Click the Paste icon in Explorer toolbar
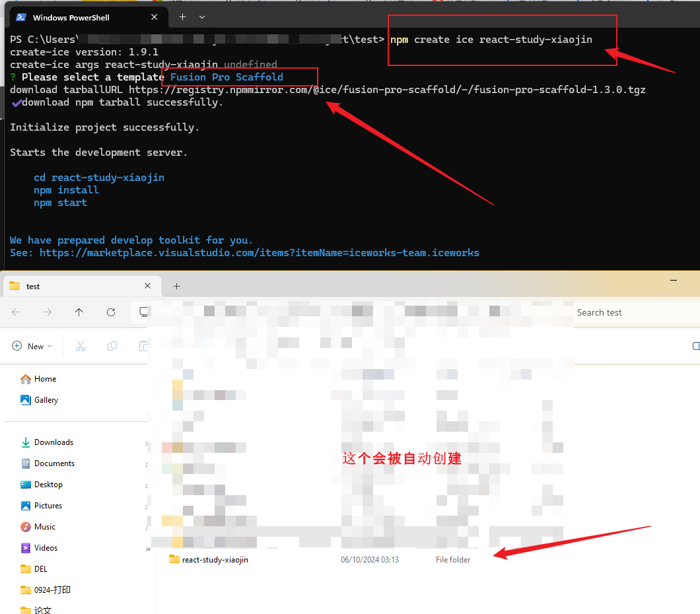Screen dimensions: 700x614 (x=143, y=346)
